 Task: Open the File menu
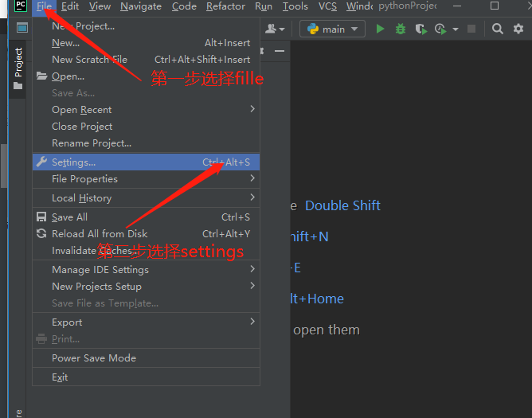pos(44,6)
